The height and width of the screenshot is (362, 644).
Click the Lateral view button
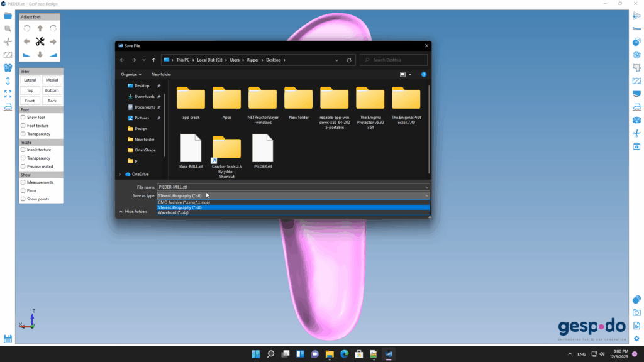[x=30, y=80]
